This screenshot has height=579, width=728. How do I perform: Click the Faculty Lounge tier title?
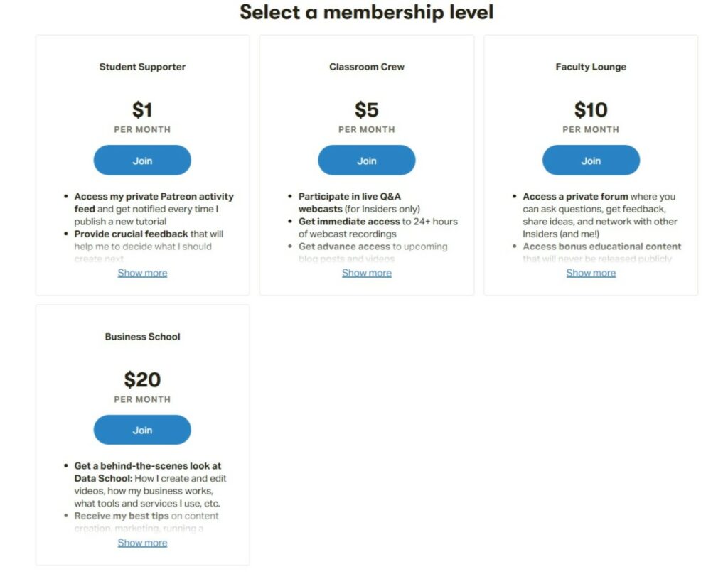(x=591, y=67)
